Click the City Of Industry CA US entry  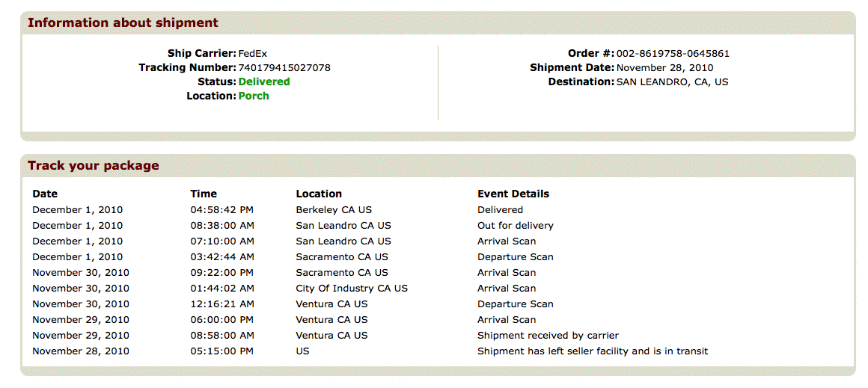coord(352,289)
